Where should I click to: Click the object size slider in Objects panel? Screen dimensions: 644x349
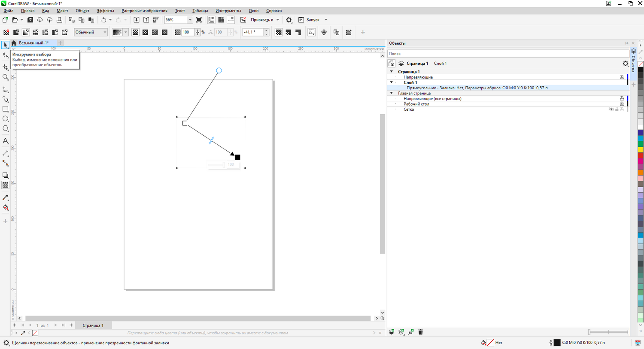click(x=608, y=332)
